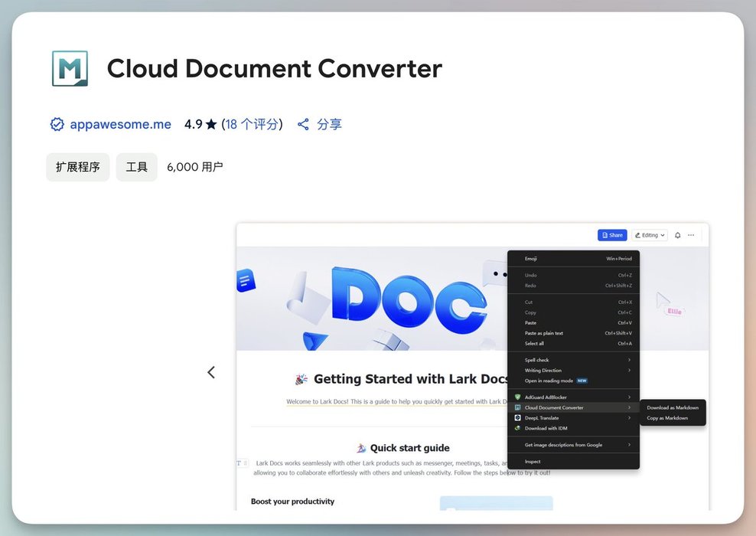The height and width of the screenshot is (536, 756).
Task: Go to previous screenshot with left arrow
Action: [211, 372]
